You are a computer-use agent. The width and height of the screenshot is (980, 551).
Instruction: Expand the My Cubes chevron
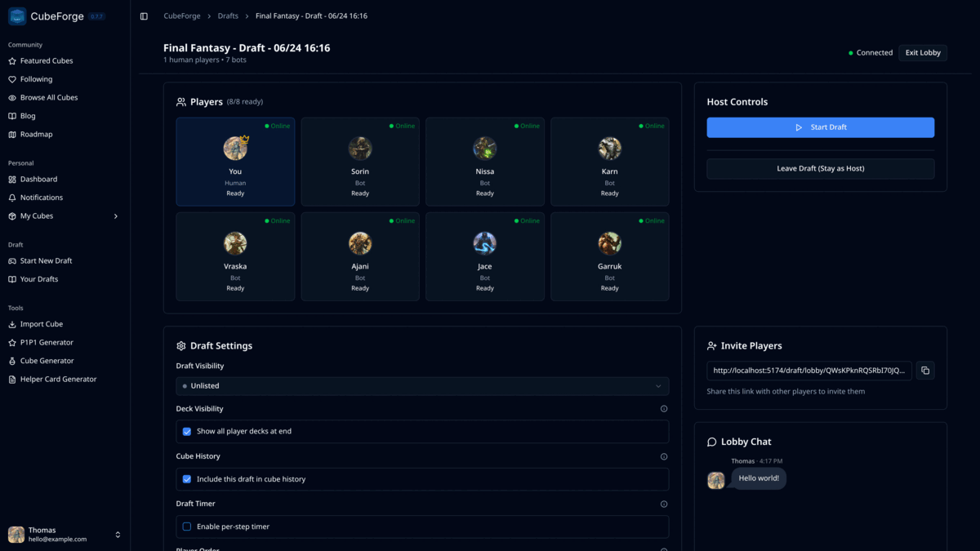[x=115, y=216]
